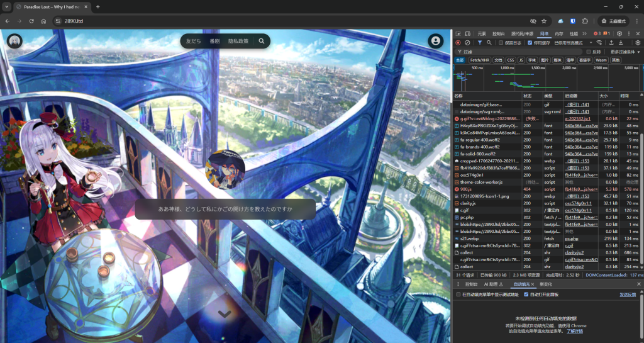The width and height of the screenshot is (644, 343).
Task: Toggle the device toolbar icon in DevTools
Action: [x=469, y=33]
